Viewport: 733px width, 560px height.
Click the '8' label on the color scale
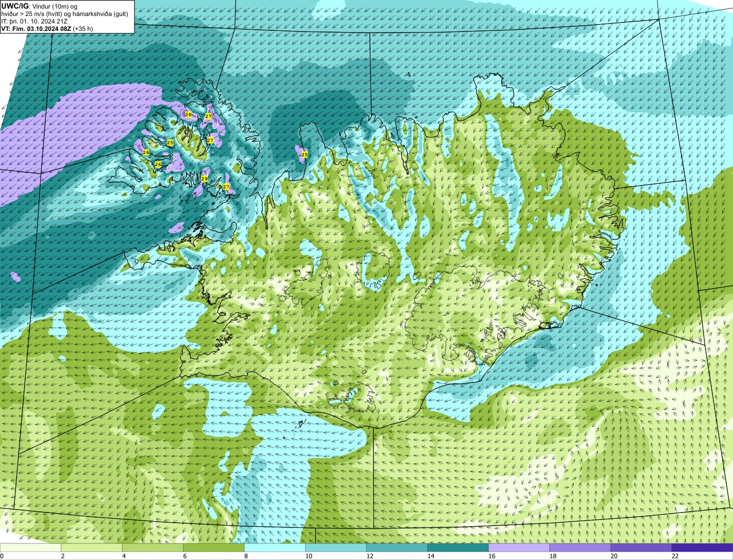pos(246,556)
